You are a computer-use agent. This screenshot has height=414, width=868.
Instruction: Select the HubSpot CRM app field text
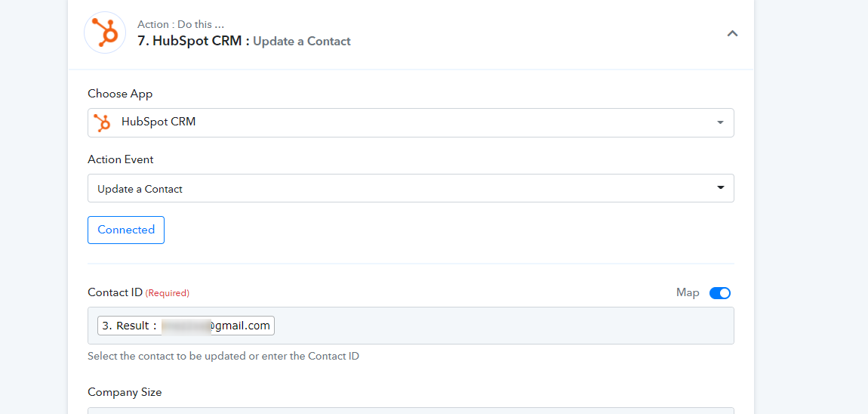click(159, 122)
